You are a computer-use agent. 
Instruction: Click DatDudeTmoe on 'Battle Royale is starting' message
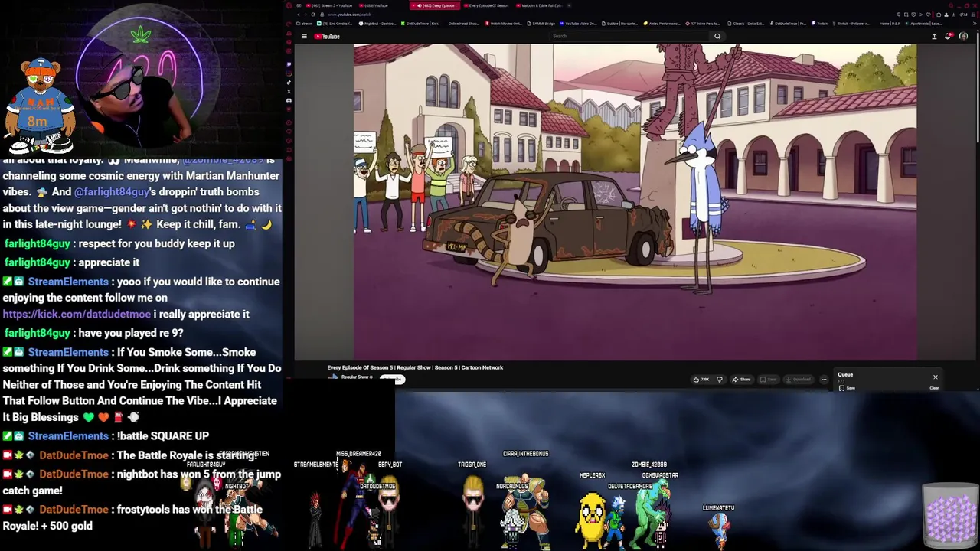pyautogui.click(x=73, y=455)
